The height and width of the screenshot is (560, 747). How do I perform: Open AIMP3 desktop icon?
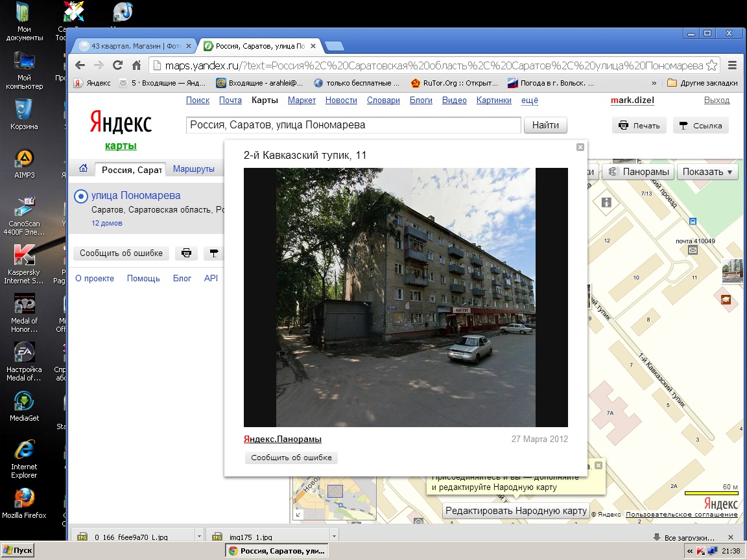(24, 163)
